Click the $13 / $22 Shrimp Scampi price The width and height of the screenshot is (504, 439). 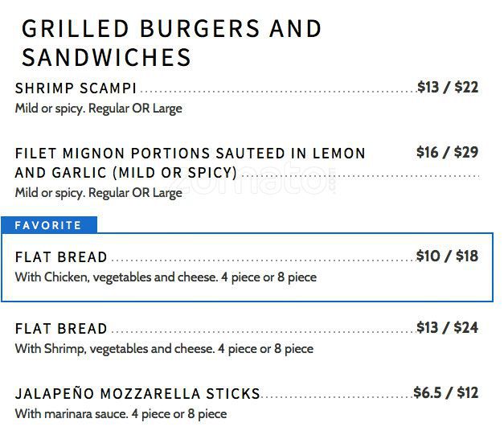point(448,87)
